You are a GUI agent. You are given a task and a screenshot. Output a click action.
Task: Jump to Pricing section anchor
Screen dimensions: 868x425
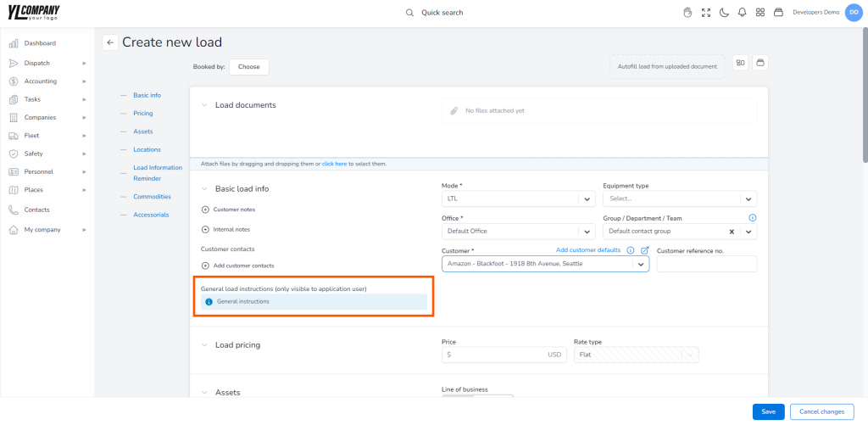coord(142,113)
